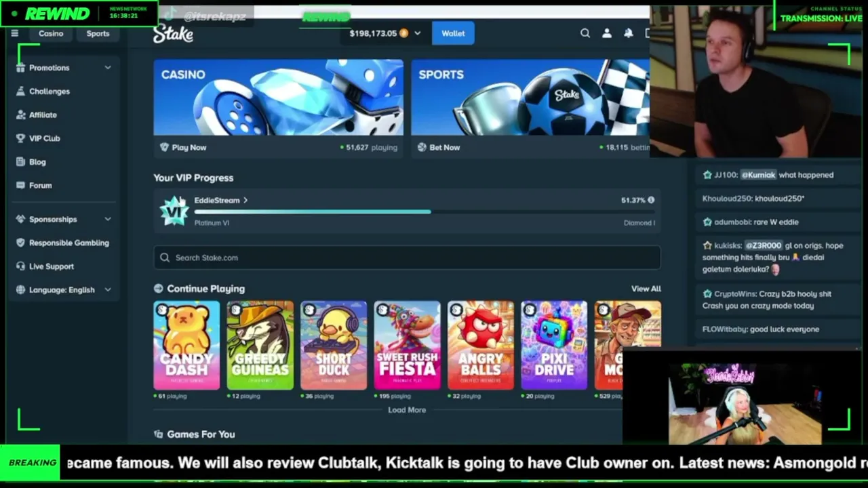Open the notifications bell
Screen dimensions: 868x488
[x=629, y=33]
